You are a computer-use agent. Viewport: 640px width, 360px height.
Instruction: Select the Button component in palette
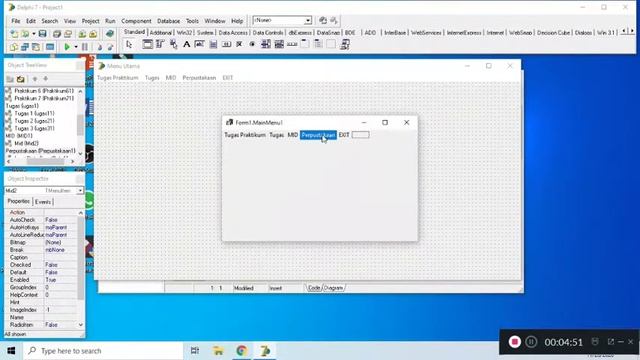pos(226,44)
